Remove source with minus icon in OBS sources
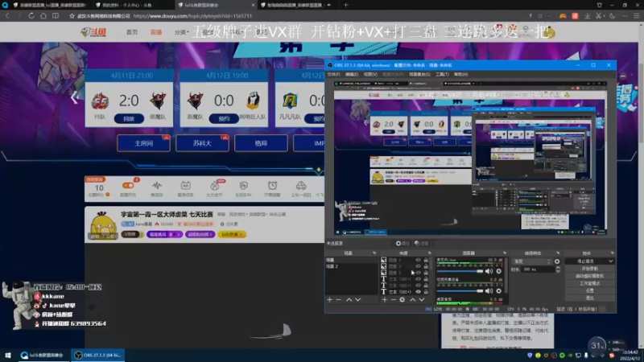Image resolution: width=644 pixels, height=362 pixels. (393, 299)
